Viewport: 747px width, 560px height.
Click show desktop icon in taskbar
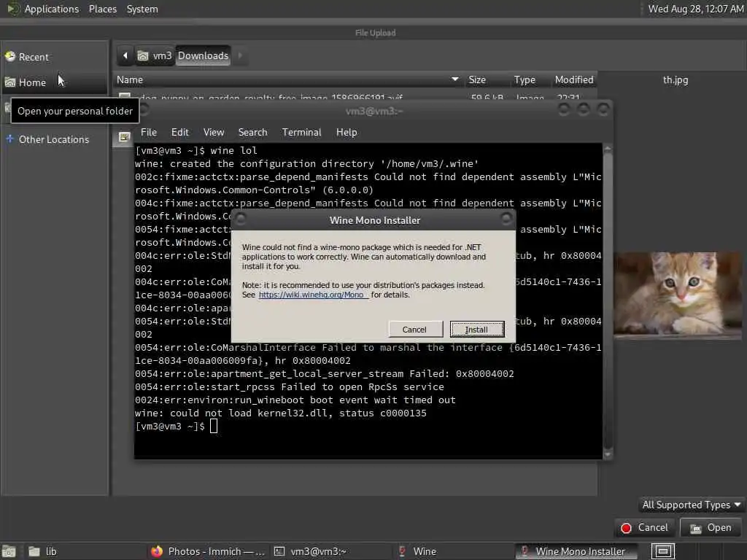coord(9,551)
